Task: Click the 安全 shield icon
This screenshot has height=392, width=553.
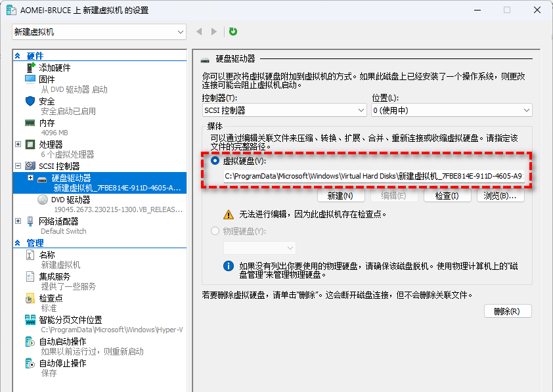Action: 30,101
